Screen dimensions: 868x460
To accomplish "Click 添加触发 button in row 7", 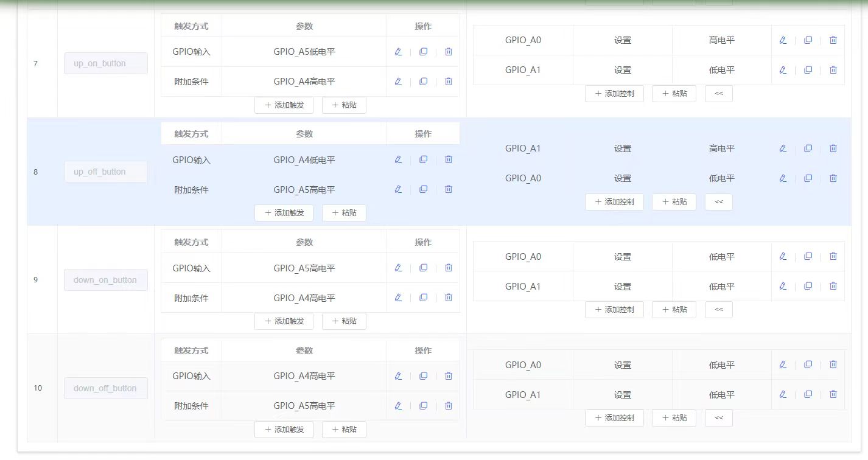I will pyautogui.click(x=284, y=105).
